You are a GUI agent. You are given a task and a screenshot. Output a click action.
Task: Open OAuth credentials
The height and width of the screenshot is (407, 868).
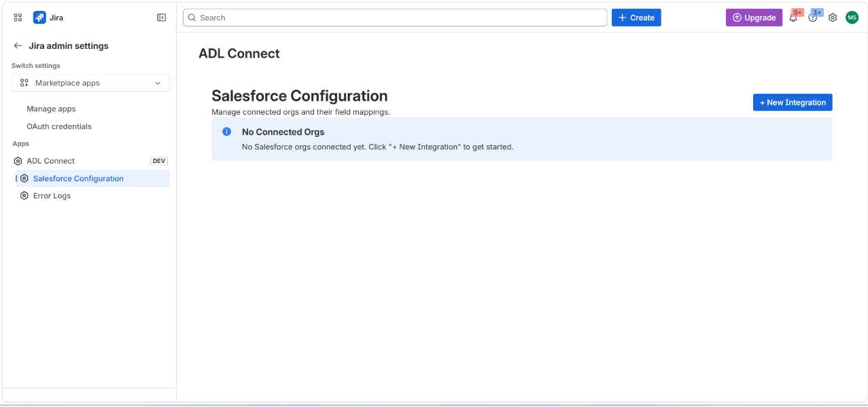59,126
